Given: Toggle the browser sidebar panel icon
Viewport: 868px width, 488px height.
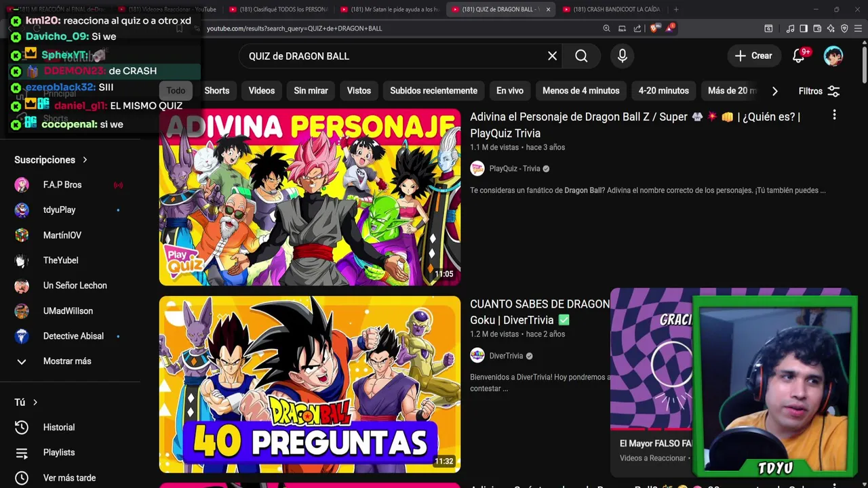Looking at the screenshot, I should (804, 28).
